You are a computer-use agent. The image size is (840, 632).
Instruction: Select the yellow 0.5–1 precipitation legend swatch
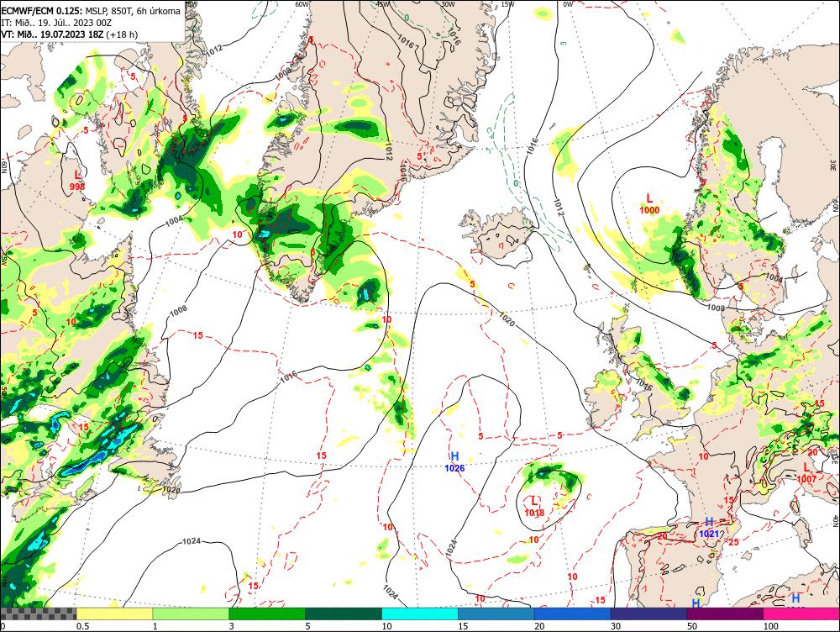(x=114, y=614)
